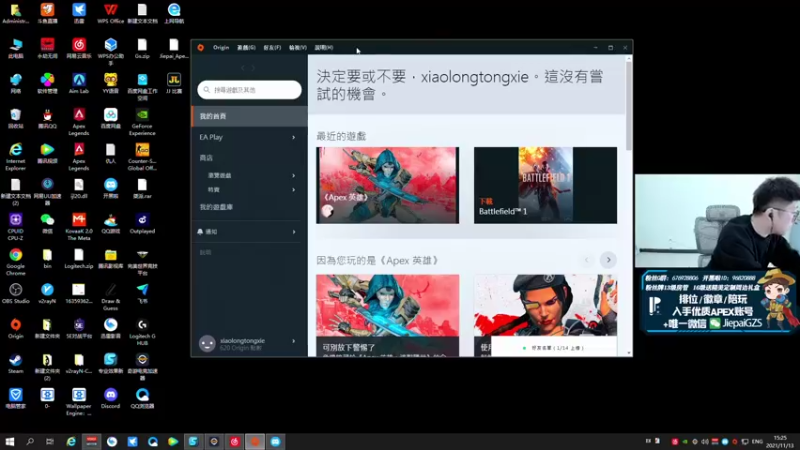The image size is (800, 450).
Task: Open the Logitech G HUB desktop shortcut
Action: tap(142, 332)
